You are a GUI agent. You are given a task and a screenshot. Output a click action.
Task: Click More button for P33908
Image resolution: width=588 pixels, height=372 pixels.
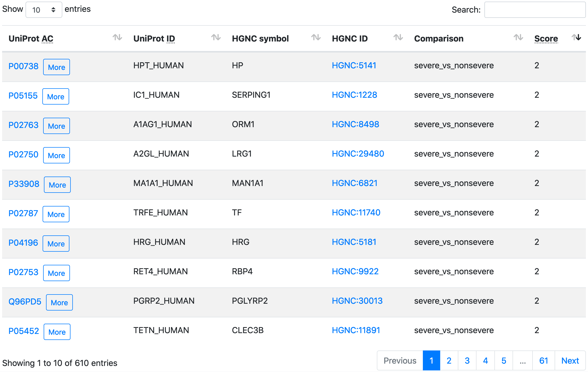pyautogui.click(x=57, y=185)
